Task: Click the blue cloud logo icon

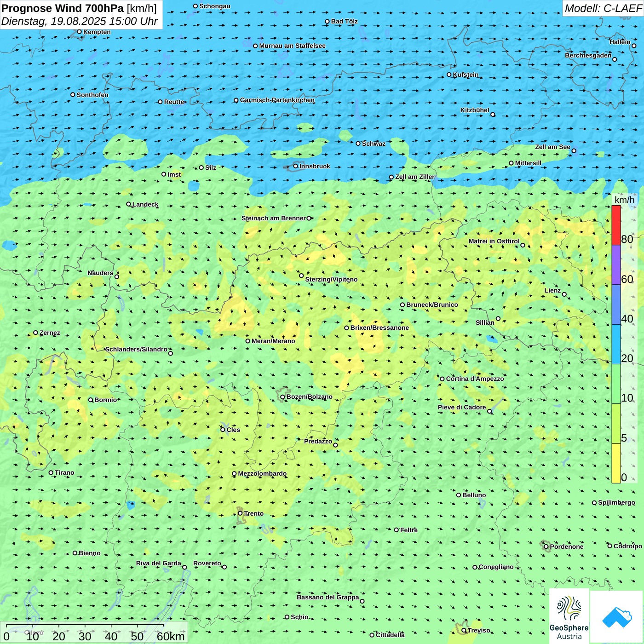Action: point(617,617)
